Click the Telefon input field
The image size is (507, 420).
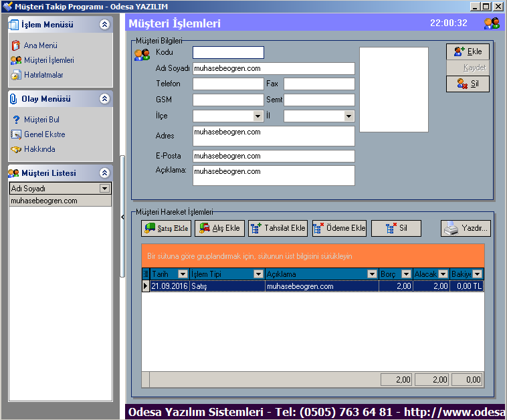(228, 84)
